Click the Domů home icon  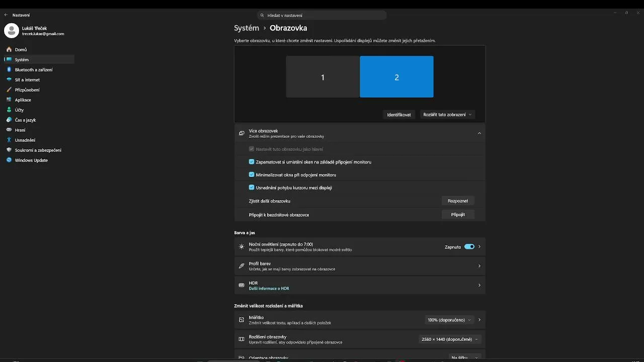tap(9, 50)
